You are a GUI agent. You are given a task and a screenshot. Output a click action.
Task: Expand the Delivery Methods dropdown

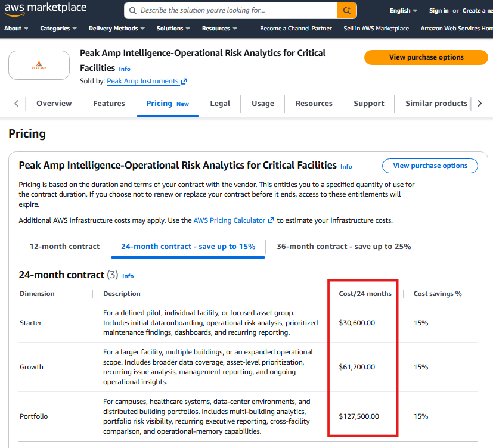pos(117,28)
